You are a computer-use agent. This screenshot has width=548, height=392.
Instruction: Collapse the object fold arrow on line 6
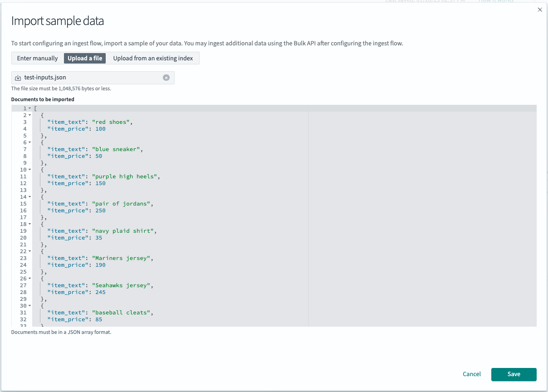tap(30, 142)
